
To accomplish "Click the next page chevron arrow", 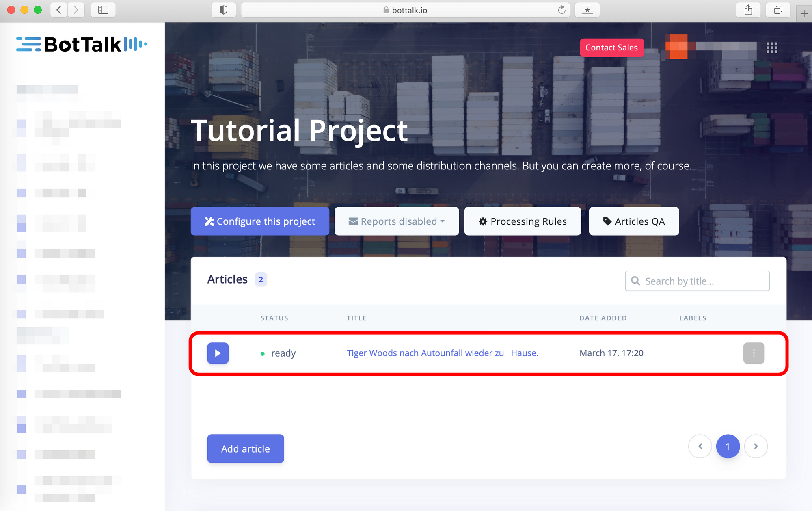I will [756, 446].
